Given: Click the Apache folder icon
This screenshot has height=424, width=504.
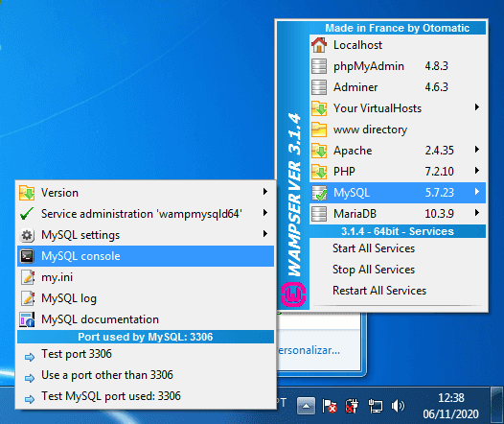Looking at the screenshot, I should 319,151.
